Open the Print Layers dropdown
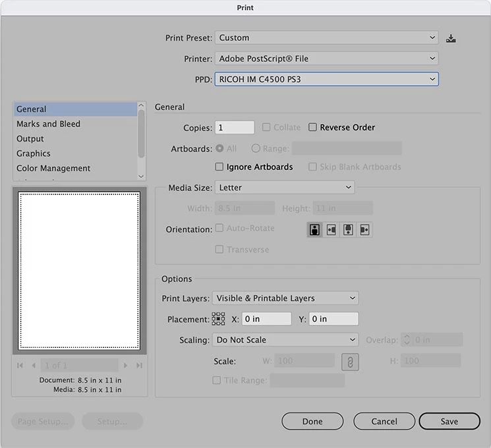The image size is (491, 448). 285,298
